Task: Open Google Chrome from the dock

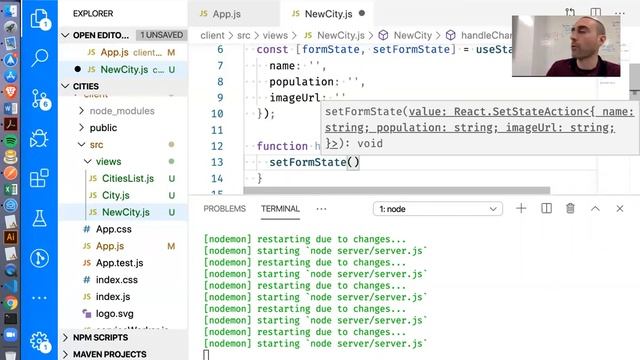Action: tap(11, 303)
